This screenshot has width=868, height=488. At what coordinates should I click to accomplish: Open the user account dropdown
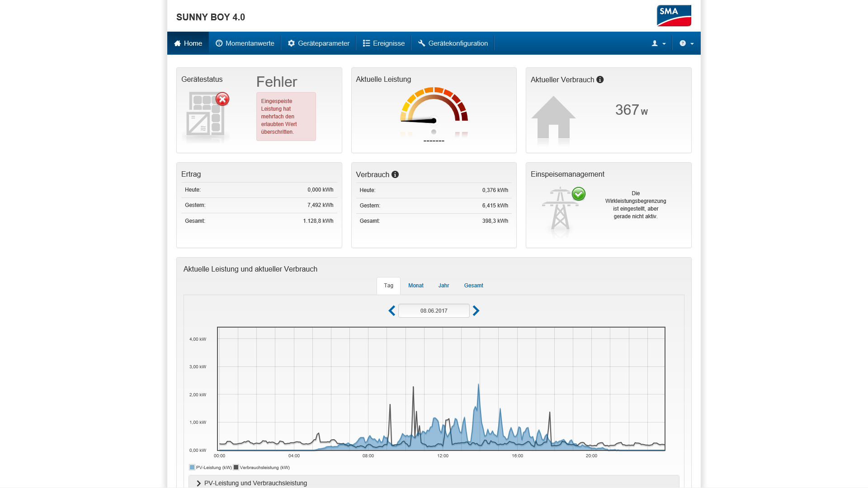658,43
